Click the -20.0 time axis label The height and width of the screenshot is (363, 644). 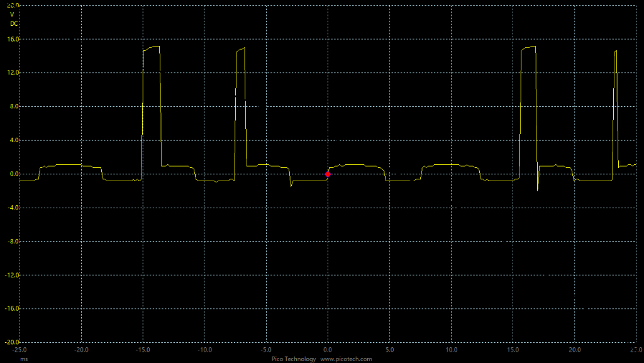[80, 349]
